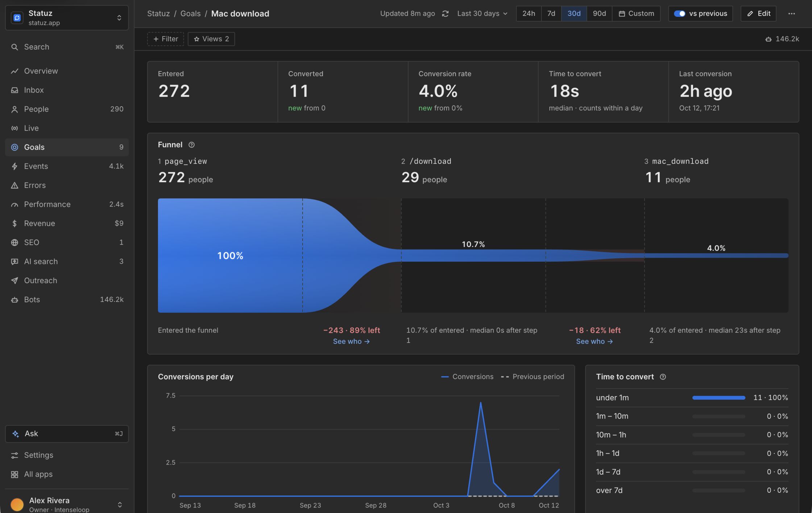Click the Funnel help question icon
The width and height of the screenshot is (812, 513).
coord(191,145)
